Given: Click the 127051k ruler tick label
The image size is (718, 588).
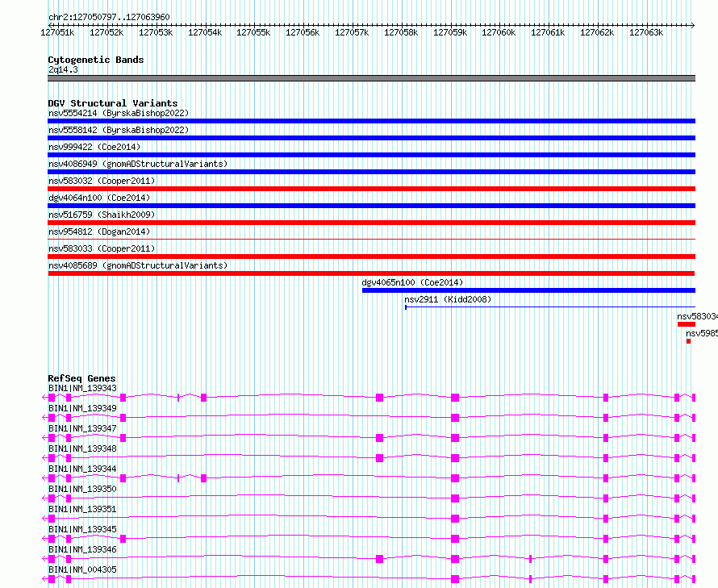Looking at the screenshot, I should point(57,32).
